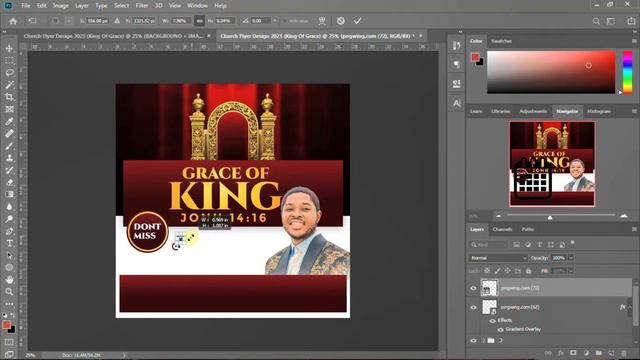Viewport: 640px width, 360px height.
Task: Select the Ellipse shape tool
Action: click(9, 267)
